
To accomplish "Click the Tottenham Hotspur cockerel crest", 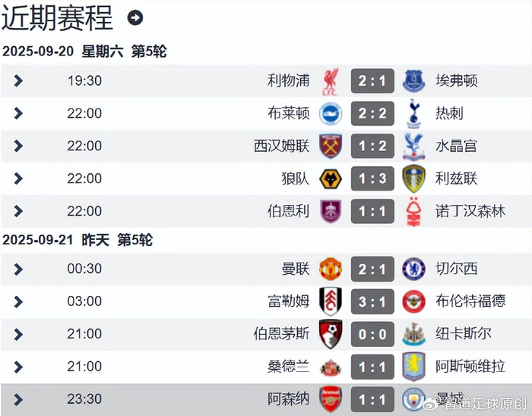I will (x=414, y=113).
